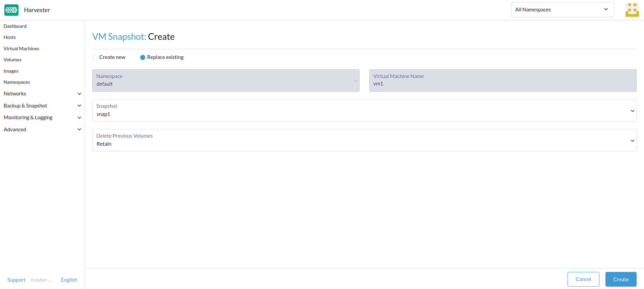Open the user avatar menu
Image resolution: width=644 pixels, height=289 pixels.
pyautogui.click(x=632, y=10)
